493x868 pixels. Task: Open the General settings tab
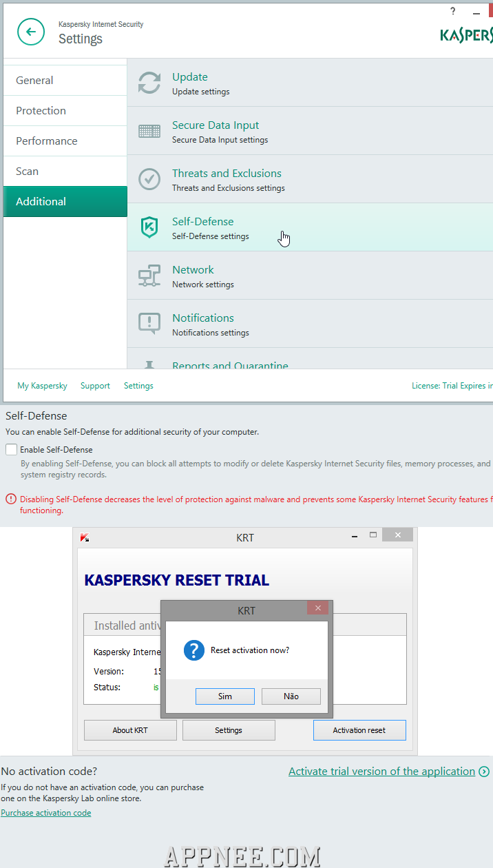[x=65, y=81]
